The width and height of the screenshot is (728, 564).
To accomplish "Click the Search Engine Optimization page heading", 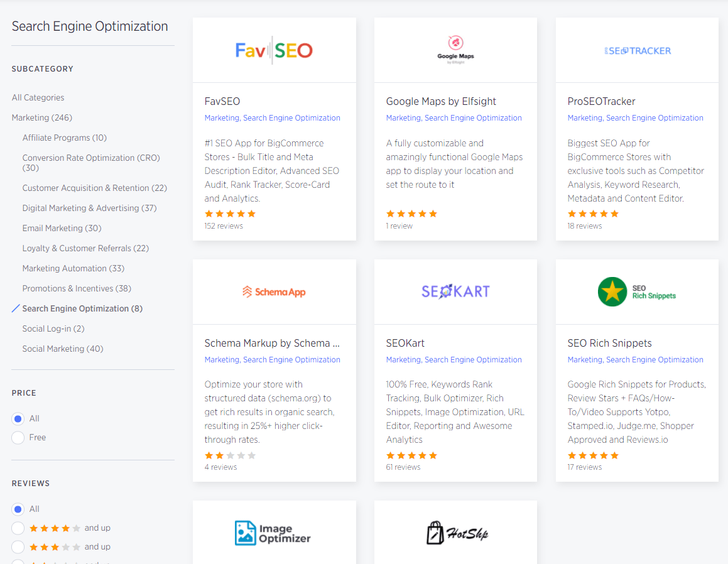I will tap(90, 26).
